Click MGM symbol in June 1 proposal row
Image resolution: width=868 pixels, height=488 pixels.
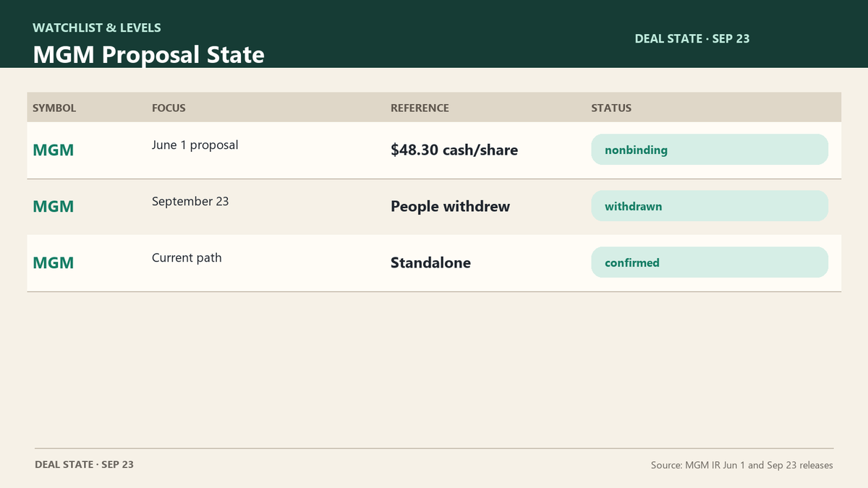coord(54,150)
